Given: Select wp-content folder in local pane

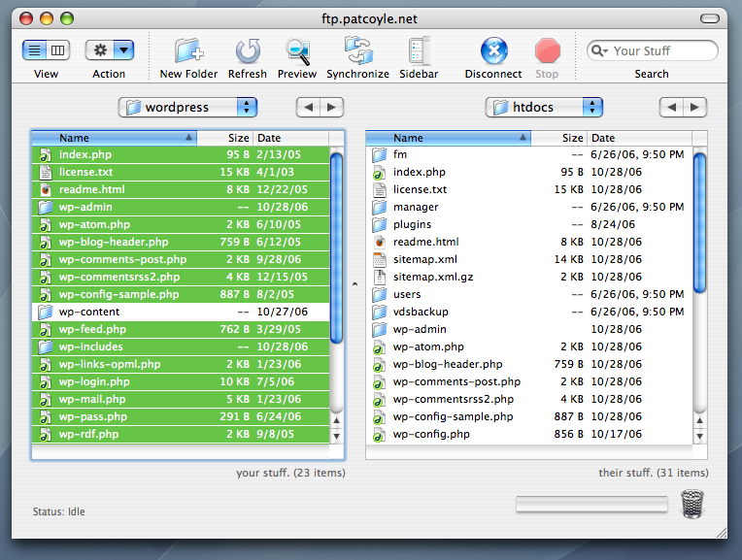Looking at the screenshot, I should tap(181, 313).
